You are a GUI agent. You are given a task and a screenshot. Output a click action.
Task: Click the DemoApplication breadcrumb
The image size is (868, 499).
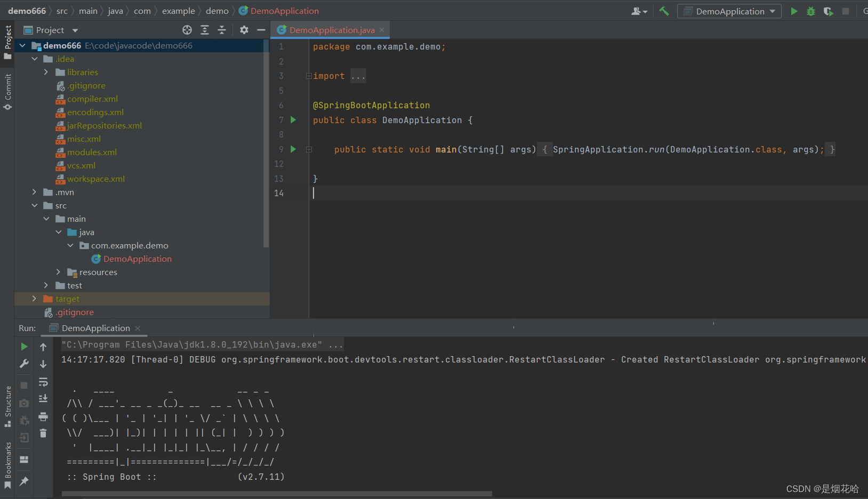[285, 11]
